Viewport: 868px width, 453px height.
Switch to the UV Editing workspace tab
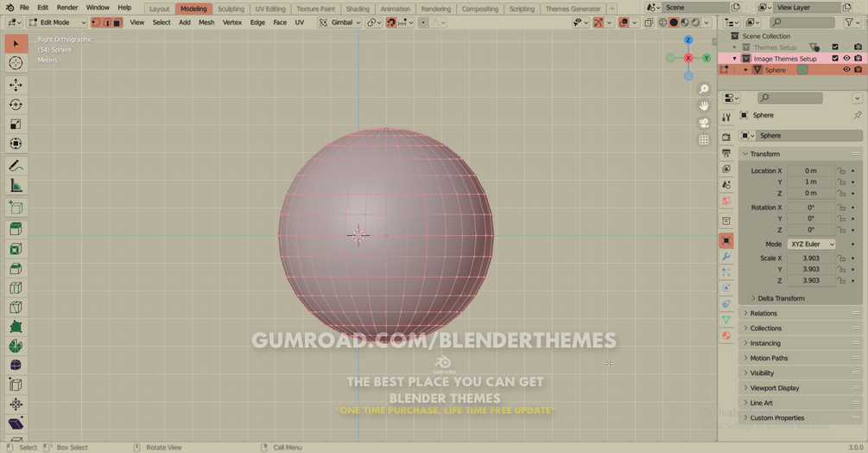point(270,9)
